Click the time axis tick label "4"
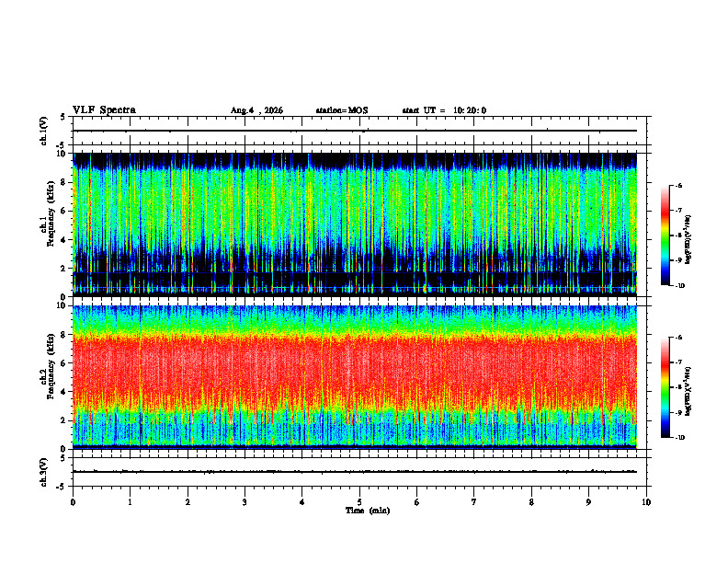Image resolution: width=728 pixels, height=563 pixels. (x=302, y=502)
